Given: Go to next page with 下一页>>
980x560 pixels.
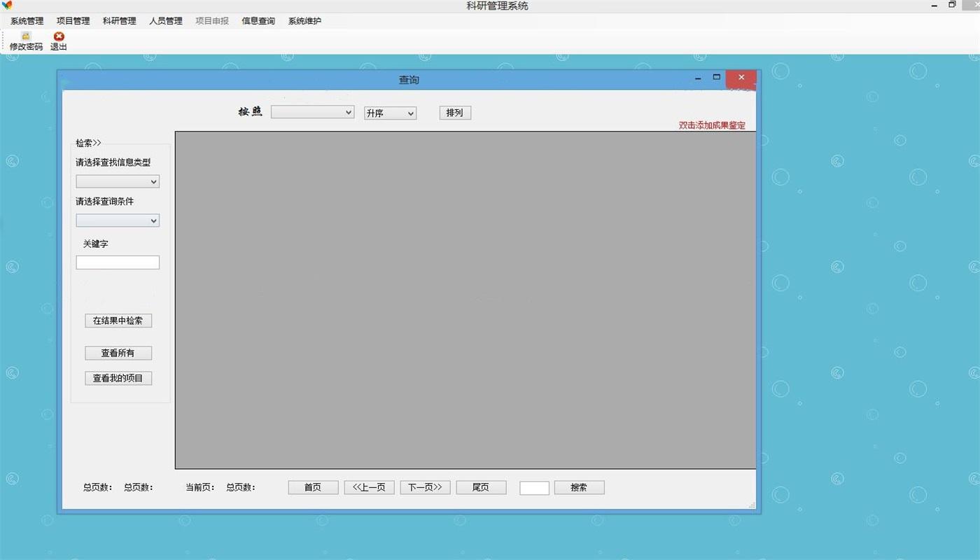Looking at the screenshot, I should (425, 487).
